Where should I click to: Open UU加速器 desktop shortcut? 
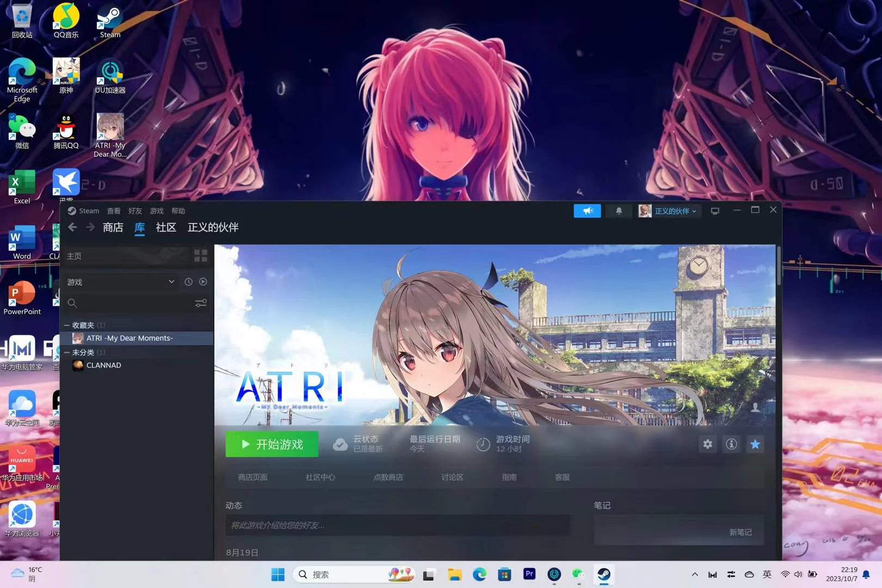coord(110,76)
